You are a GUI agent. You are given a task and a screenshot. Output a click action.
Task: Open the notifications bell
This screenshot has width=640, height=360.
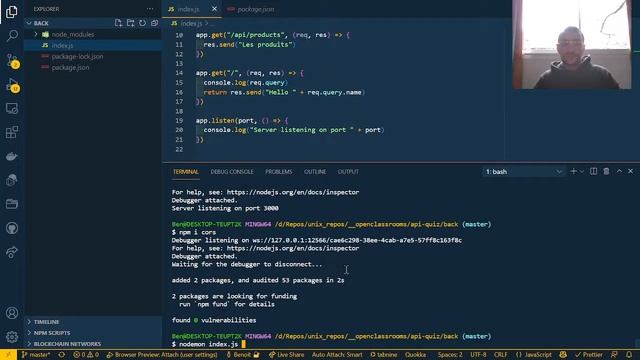pos(629,355)
